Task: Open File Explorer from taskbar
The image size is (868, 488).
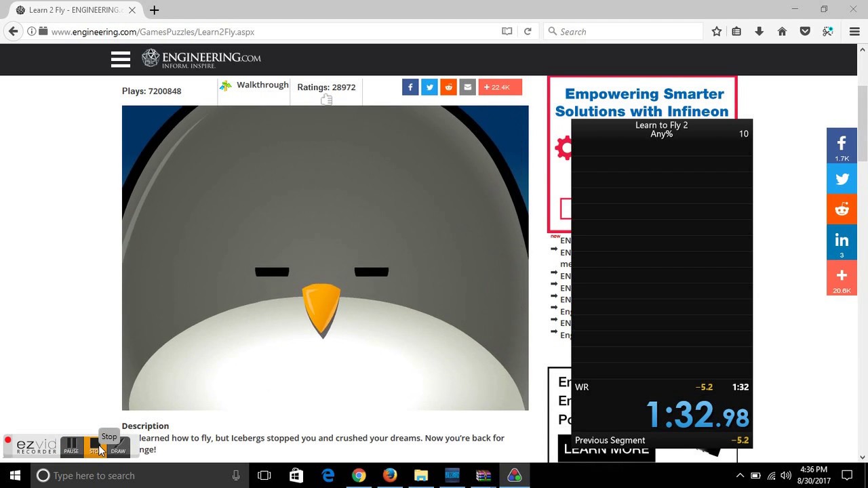Action: click(421, 476)
